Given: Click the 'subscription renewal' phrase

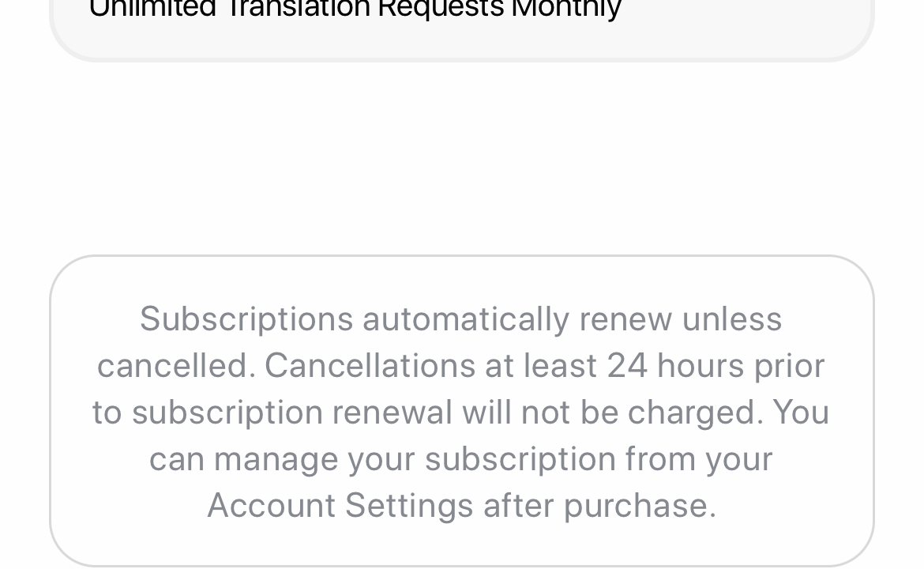Looking at the screenshot, I should [x=291, y=414].
